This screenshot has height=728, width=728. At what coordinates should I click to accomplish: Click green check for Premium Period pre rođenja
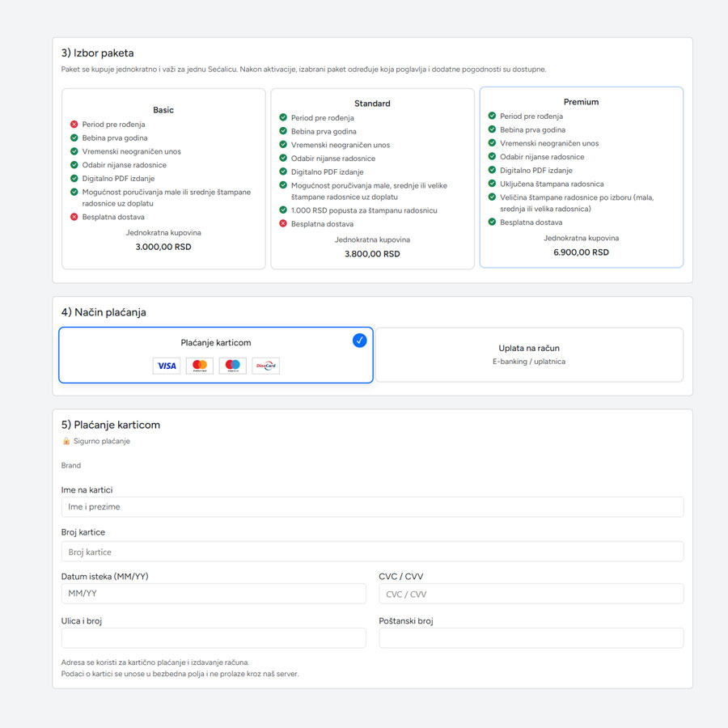[492, 116]
